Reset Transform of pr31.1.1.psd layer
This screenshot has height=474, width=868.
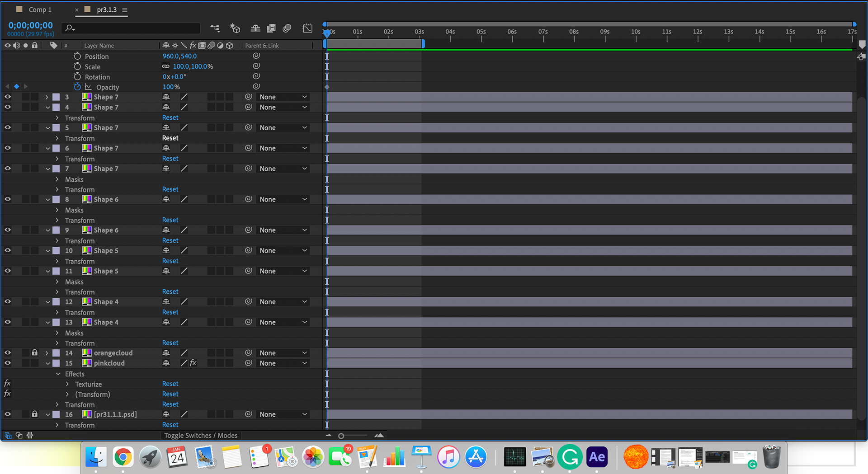(x=170, y=425)
